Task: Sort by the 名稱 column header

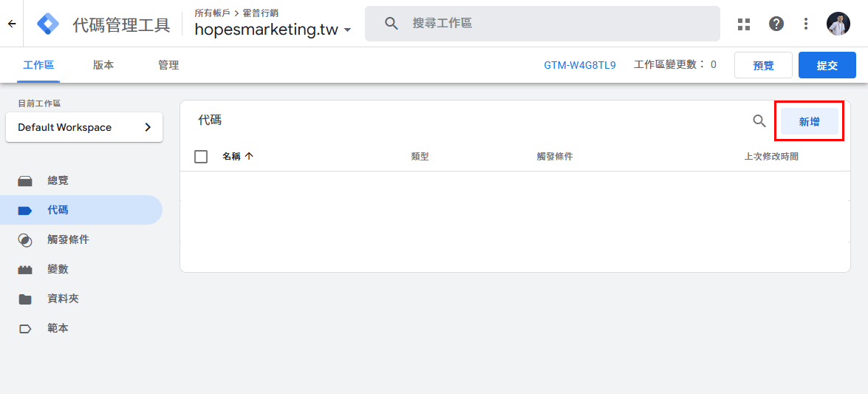Action: 238,156
